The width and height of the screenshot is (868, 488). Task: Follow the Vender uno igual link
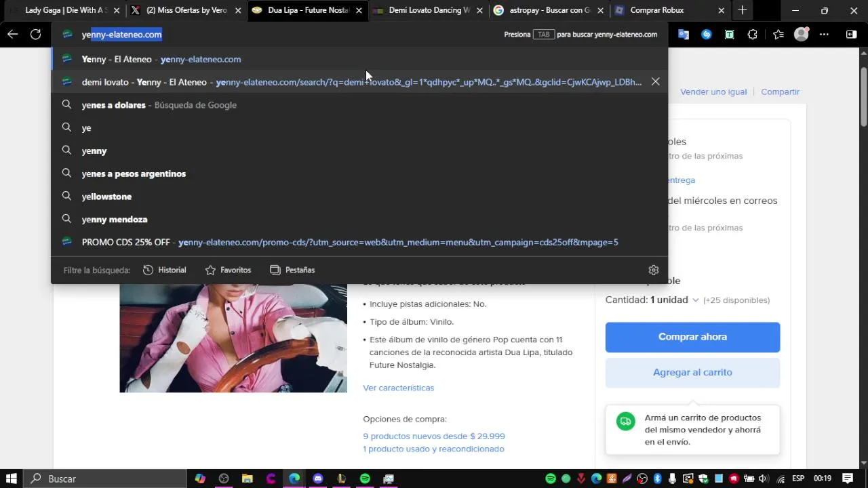point(713,91)
